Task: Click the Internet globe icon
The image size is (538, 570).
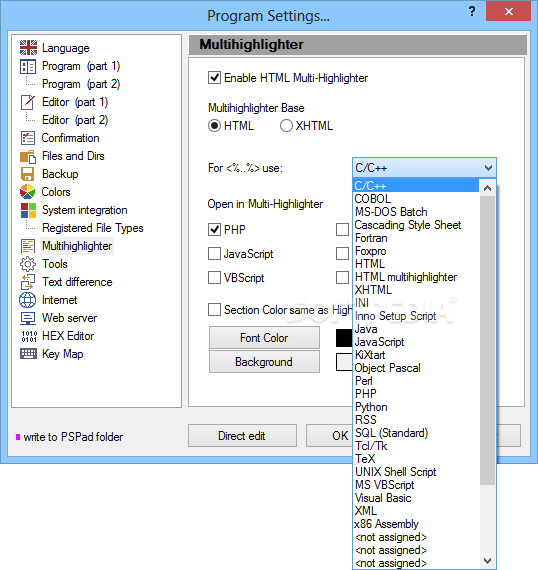Action: [x=28, y=300]
